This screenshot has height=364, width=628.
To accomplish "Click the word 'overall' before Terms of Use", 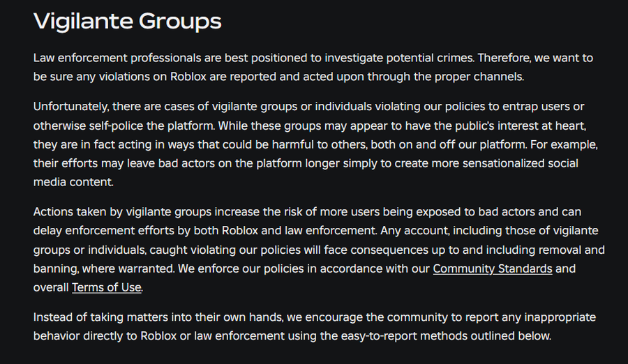I will pyautogui.click(x=51, y=287).
